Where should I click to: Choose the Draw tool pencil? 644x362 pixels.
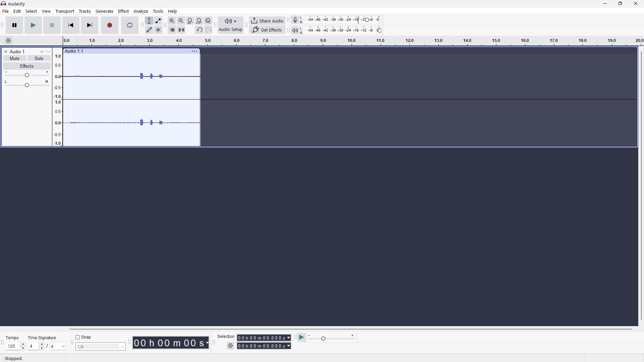(x=149, y=30)
